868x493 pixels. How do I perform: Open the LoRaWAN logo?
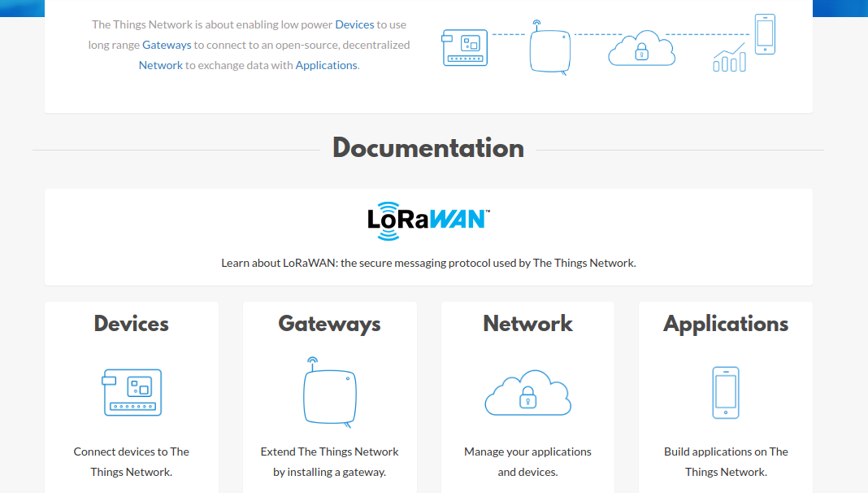(428, 221)
